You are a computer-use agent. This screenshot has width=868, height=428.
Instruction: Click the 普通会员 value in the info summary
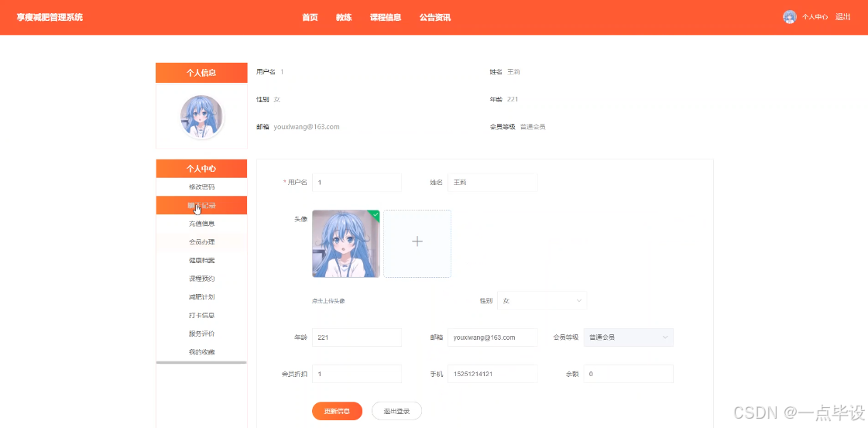(x=533, y=127)
